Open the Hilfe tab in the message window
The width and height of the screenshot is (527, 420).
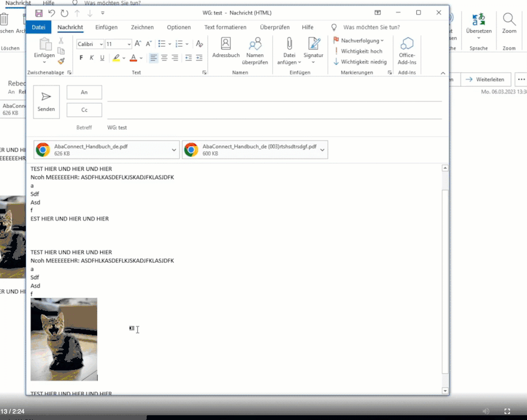[x=308, y=27]
